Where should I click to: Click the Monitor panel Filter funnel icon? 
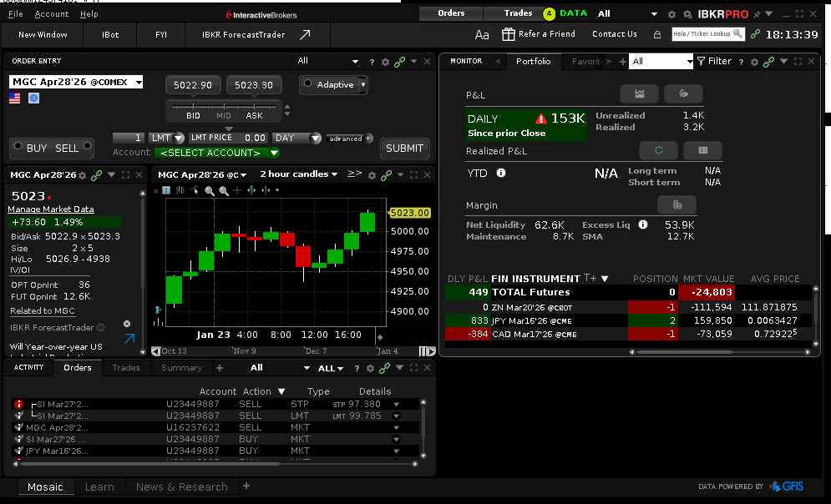click(x=701, y=62)
